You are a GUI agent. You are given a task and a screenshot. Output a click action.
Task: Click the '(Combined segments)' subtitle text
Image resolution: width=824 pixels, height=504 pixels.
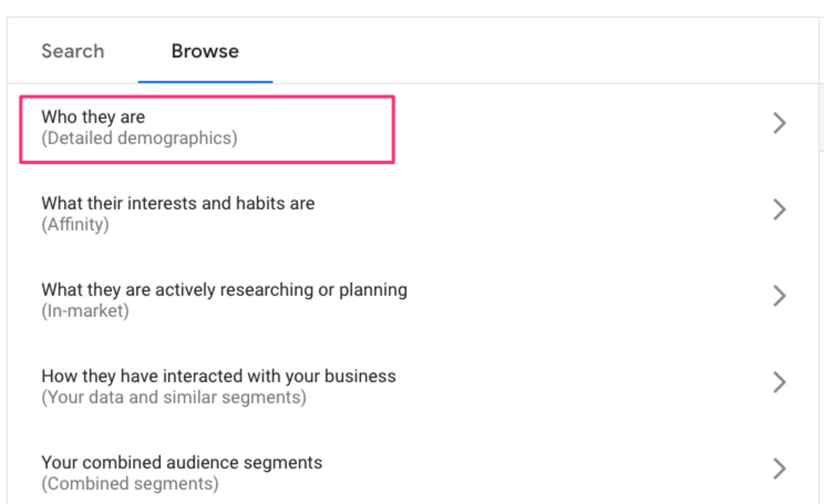(x=129, y=483)
